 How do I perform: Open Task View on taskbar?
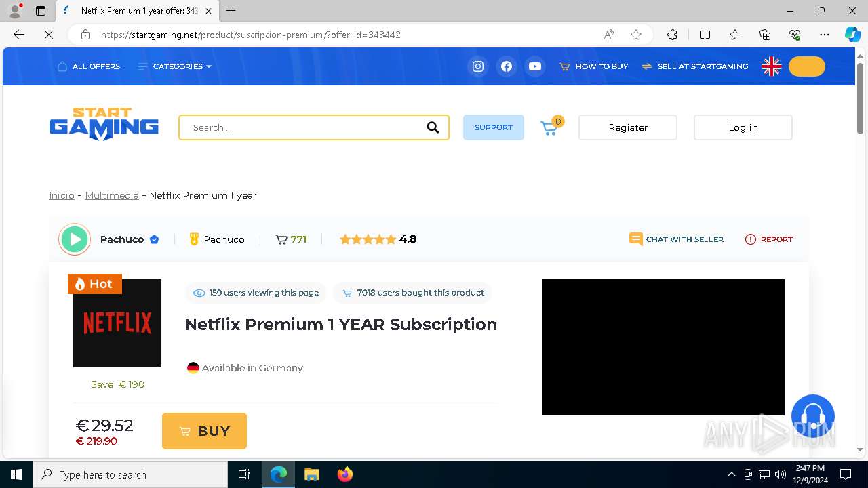tap(244, 474)
